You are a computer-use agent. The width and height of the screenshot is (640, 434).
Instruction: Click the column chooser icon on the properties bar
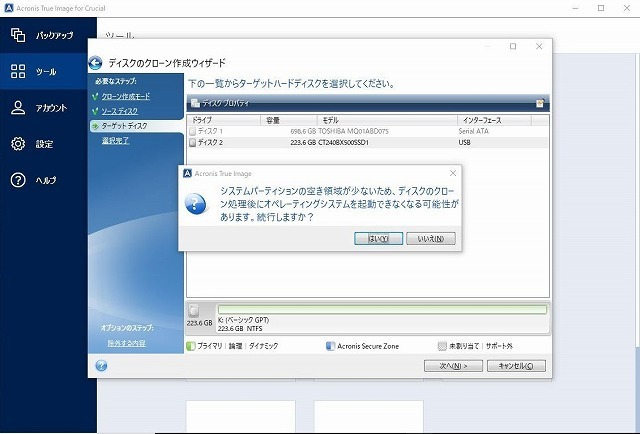coord(540,103)
